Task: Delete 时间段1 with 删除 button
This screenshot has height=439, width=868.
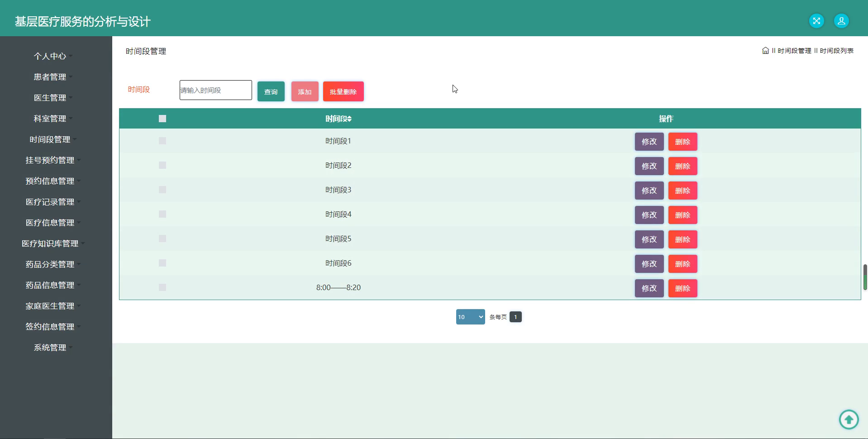Action: (x=682, y=142)
